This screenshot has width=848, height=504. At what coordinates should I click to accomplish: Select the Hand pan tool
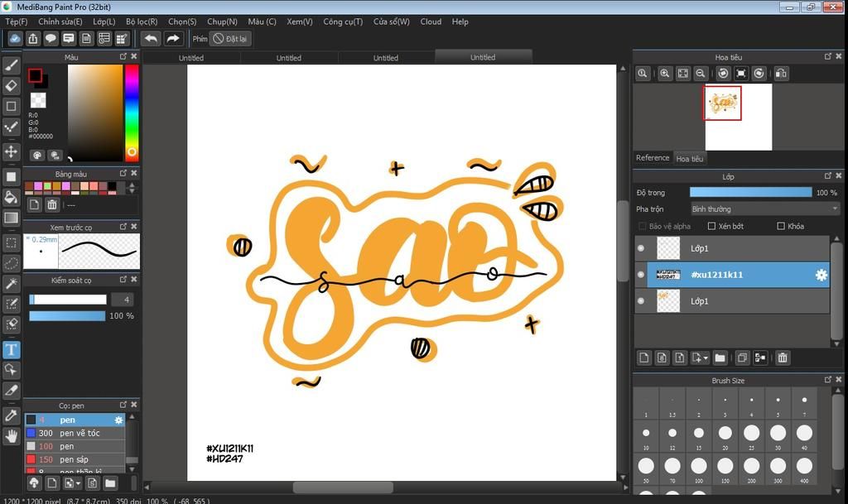[x=12, y=436]
